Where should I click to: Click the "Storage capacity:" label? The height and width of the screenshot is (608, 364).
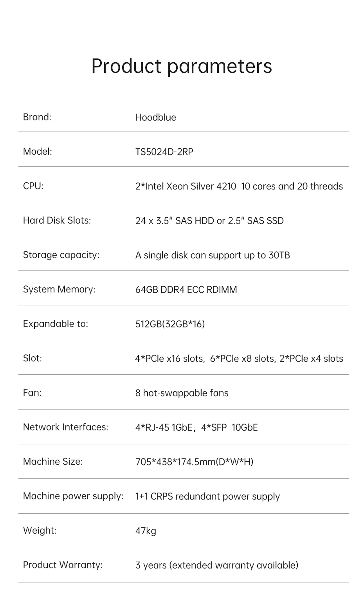[x=61, y=255]
